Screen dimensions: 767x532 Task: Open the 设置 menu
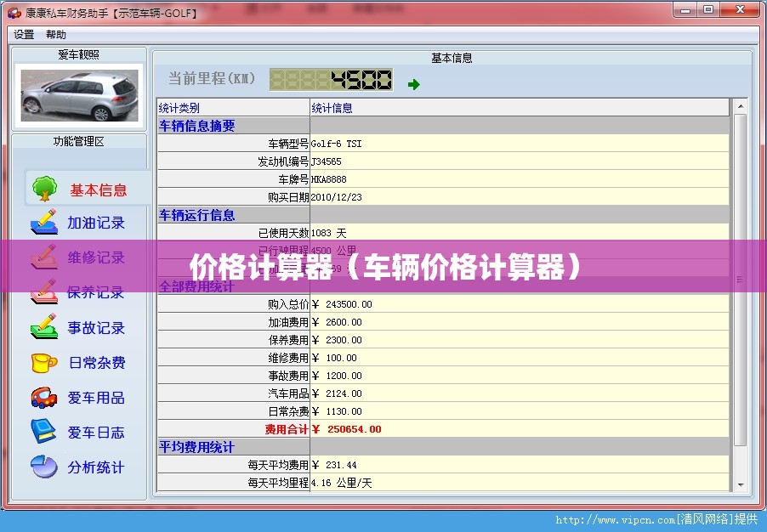coord(24,35)
